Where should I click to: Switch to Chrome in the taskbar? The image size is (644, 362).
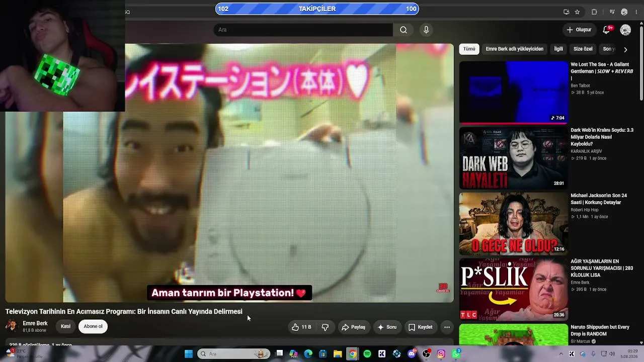(x=353, y=354)
